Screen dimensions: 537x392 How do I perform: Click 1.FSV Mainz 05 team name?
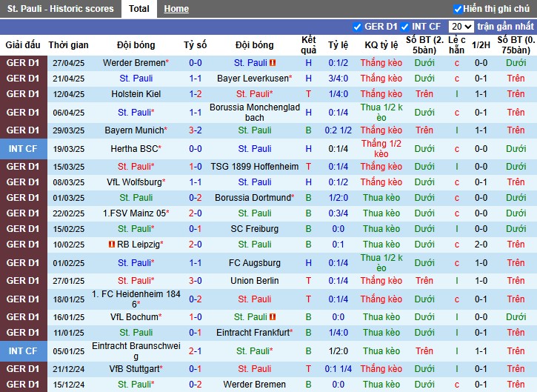tap(134, 213)
